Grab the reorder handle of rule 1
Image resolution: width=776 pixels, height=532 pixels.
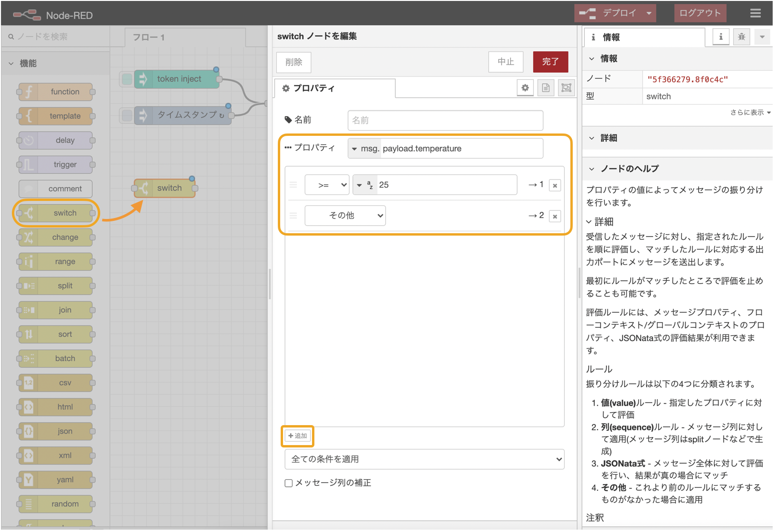click(293, 185)
